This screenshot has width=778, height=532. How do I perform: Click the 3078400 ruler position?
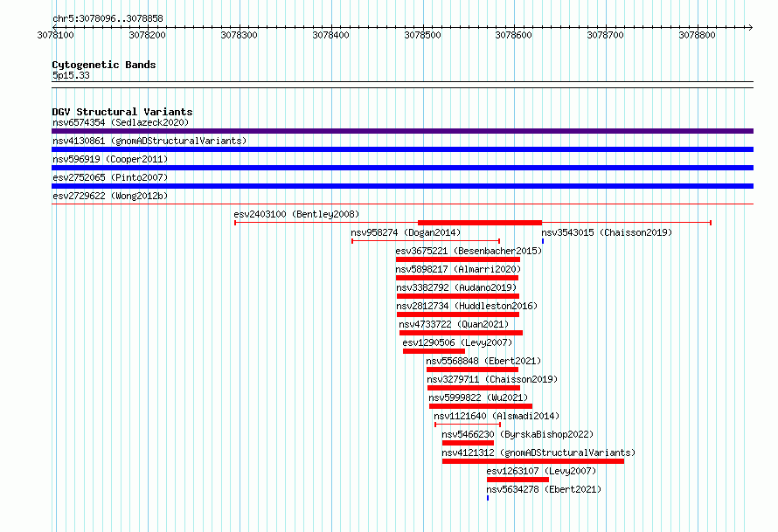(x=331, y=35)
